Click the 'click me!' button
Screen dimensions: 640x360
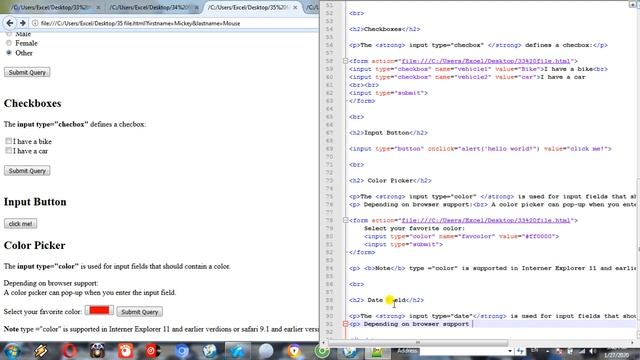click(x=20, y=224)
